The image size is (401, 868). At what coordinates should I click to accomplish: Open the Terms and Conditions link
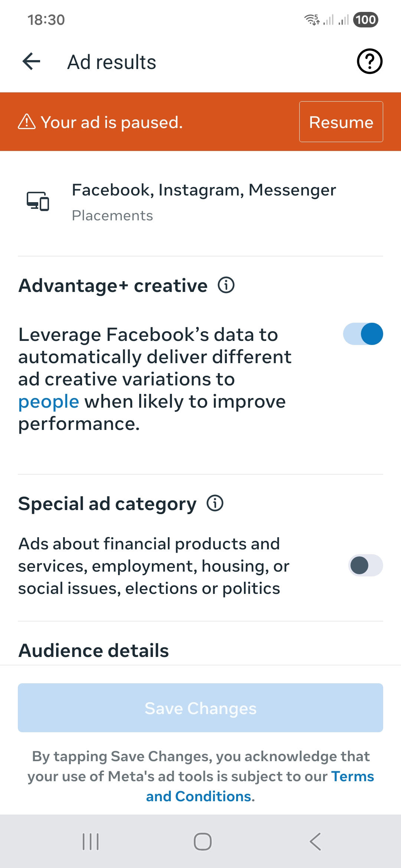coord(260,786)
